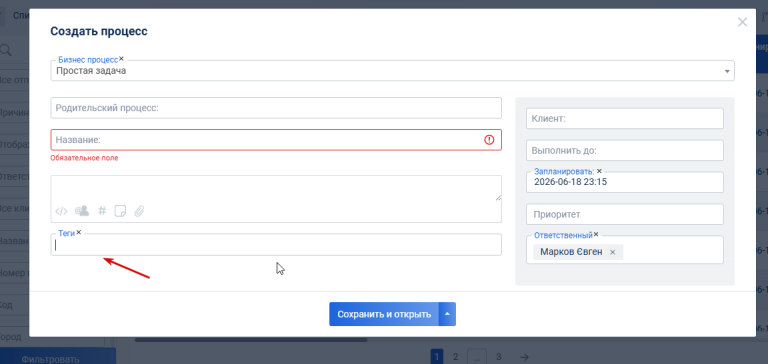Click the Создать процесс dialog title
Viewport: 768px width, 364px height.
tap(99, 31)
